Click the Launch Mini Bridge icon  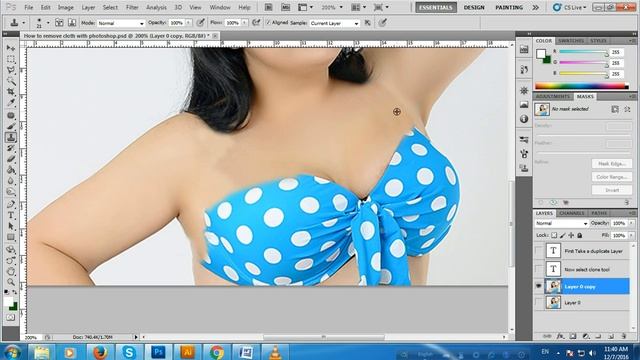pyautogui.click(x=286, y=7)
